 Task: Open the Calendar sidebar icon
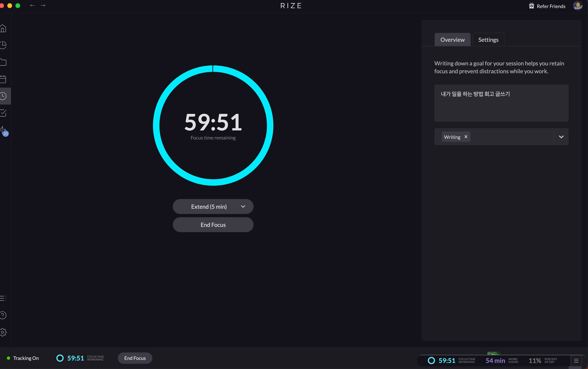click(x=3, y=79)
